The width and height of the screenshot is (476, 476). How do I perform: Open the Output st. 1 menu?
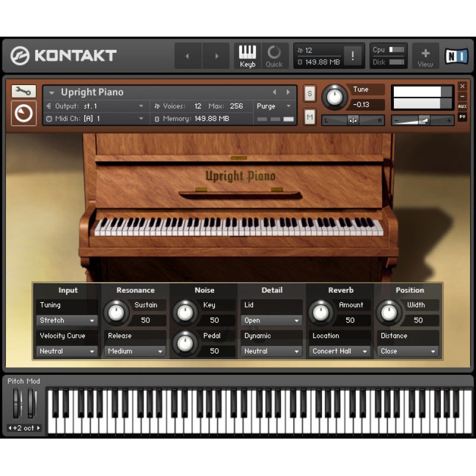click(95, 106)
